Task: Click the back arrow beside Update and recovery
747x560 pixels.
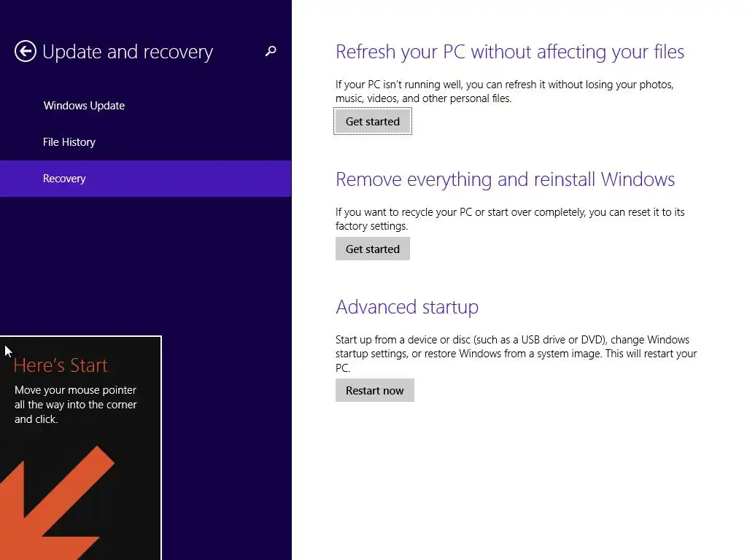Action: 26,52
